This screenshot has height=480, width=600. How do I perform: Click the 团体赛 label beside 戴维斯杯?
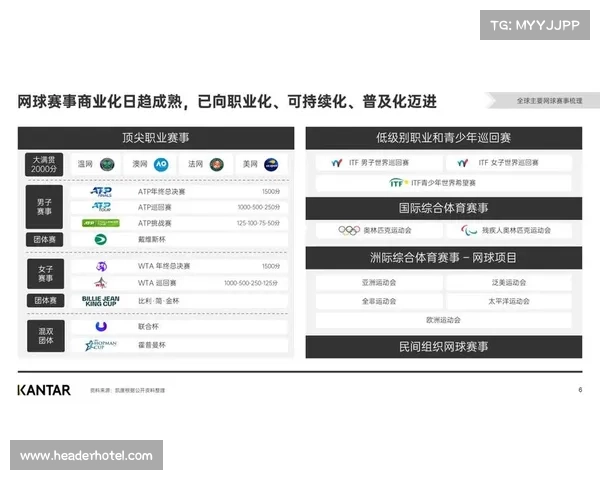[x=44, y=240]
